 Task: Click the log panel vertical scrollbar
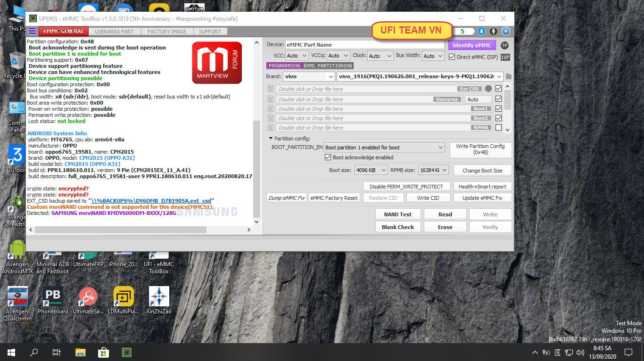pos(256,168)
